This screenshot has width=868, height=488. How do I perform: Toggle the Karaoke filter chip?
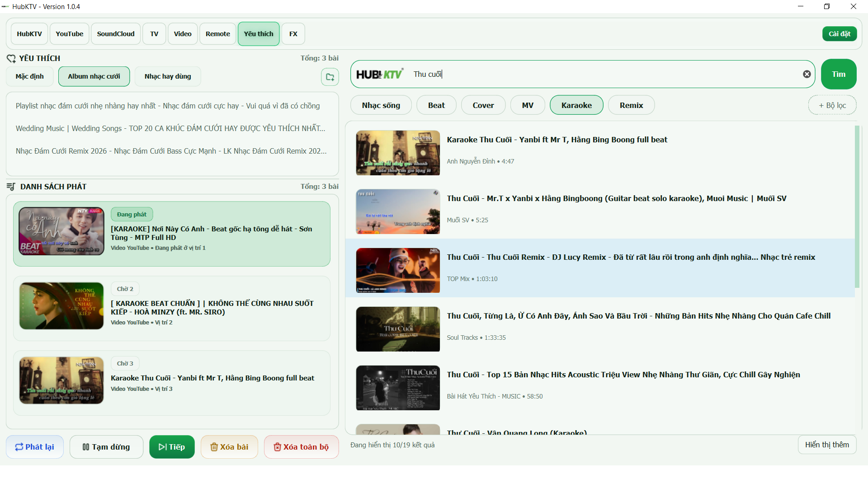pos(576,105)
